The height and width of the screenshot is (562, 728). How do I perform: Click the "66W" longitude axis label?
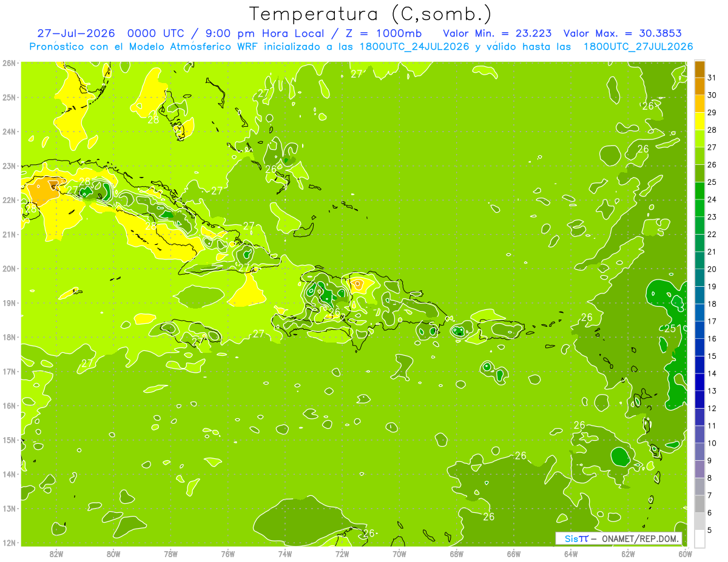[513, 554]
